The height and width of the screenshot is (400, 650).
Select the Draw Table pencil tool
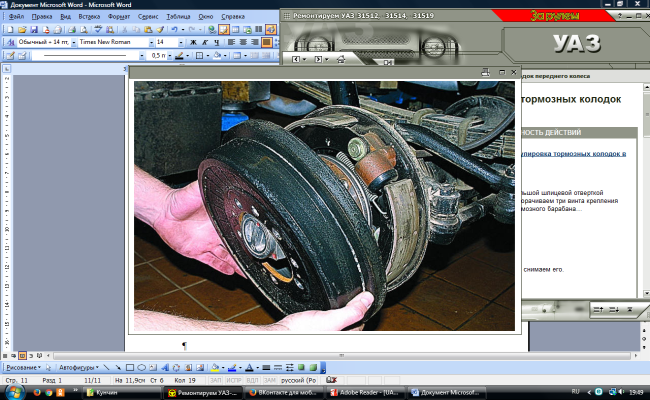(10, 56)
